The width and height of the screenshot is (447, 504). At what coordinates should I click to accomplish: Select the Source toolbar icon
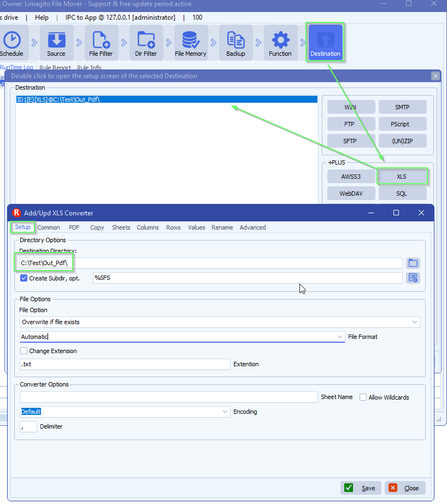click(57, 42)
